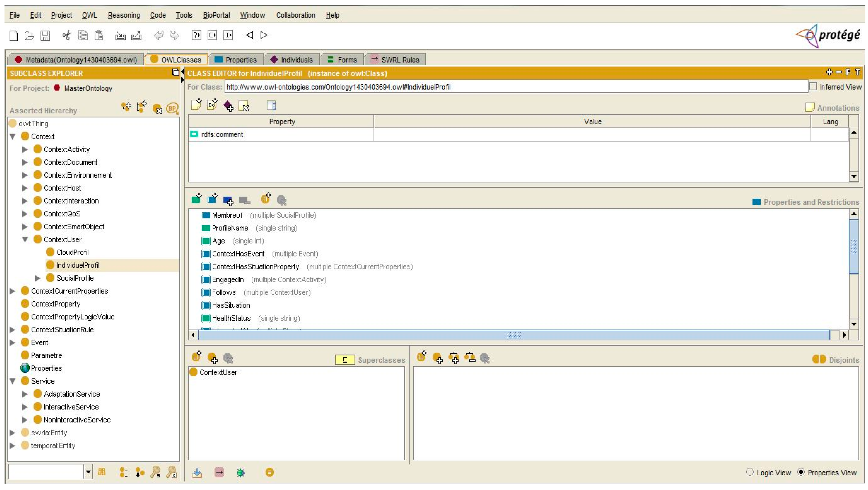Click the Open project folder icon

coord(29,35)
